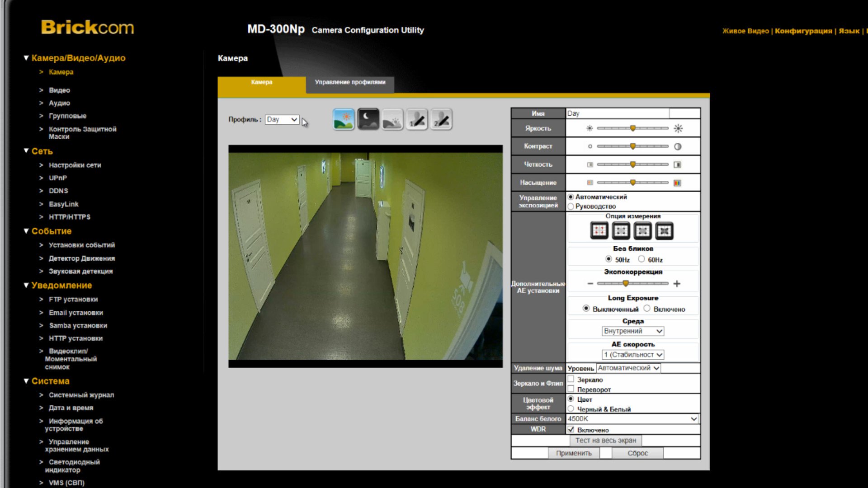Click the Контраст slider handle
The width and height of the screenshot is (868, 488).
(632, 146)
